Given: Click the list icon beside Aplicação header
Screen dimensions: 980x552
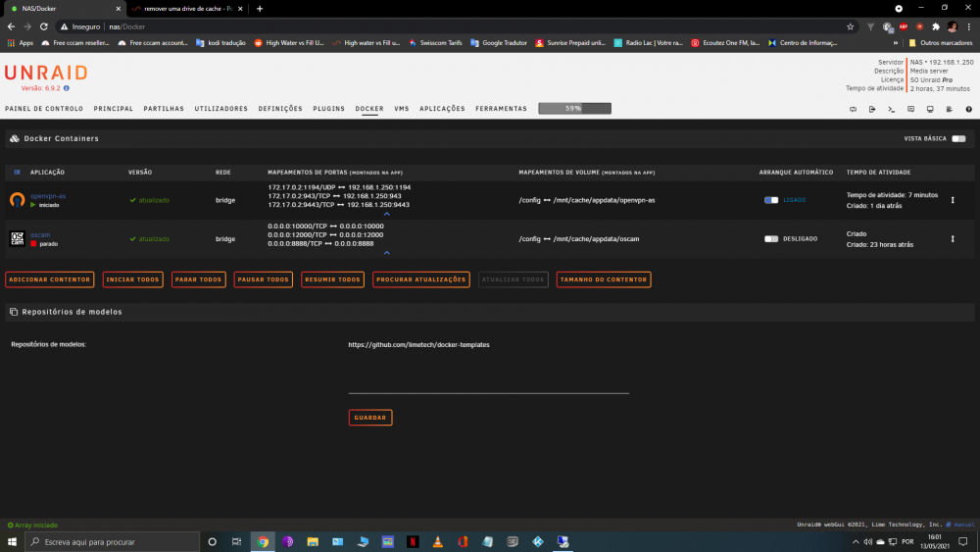Looking at the screenshot, I should 17,172.
